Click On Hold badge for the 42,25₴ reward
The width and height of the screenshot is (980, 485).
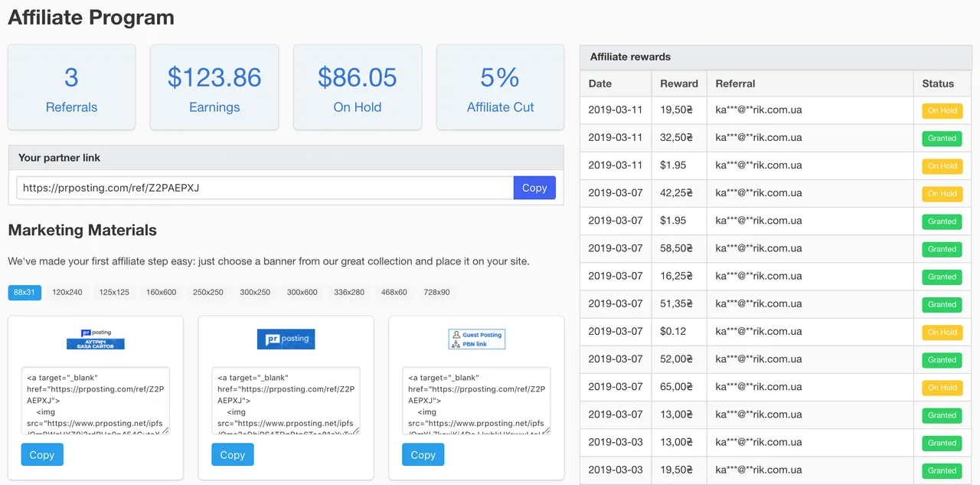pyautogui.click(x=942, y=193)
